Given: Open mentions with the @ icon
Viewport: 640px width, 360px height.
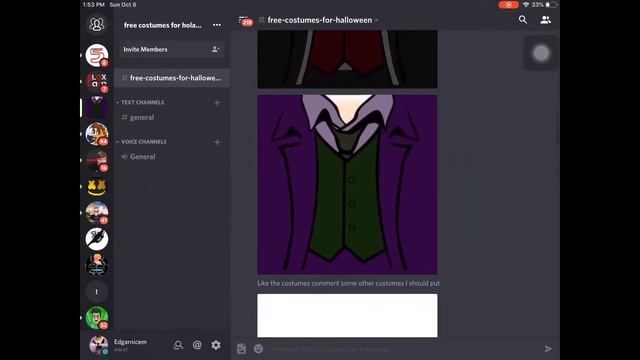Looking at the screenshot, I should pyautogui.click(x=197, y=345).
